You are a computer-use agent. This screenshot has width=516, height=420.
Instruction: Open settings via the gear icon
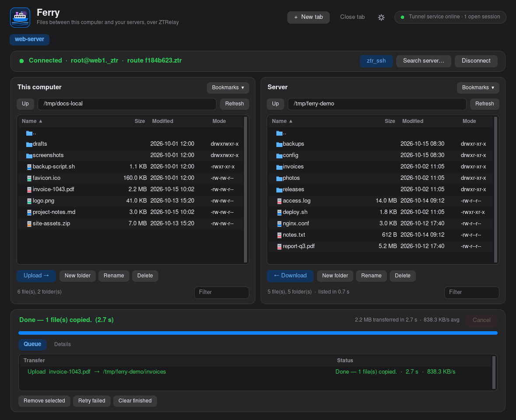pos(381,17)
